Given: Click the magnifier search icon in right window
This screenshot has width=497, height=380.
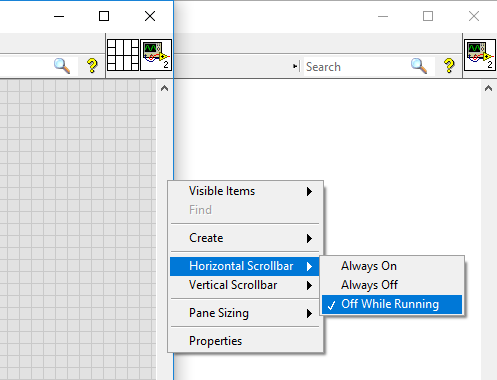Looking at the screenshot, I should (419, 66).
